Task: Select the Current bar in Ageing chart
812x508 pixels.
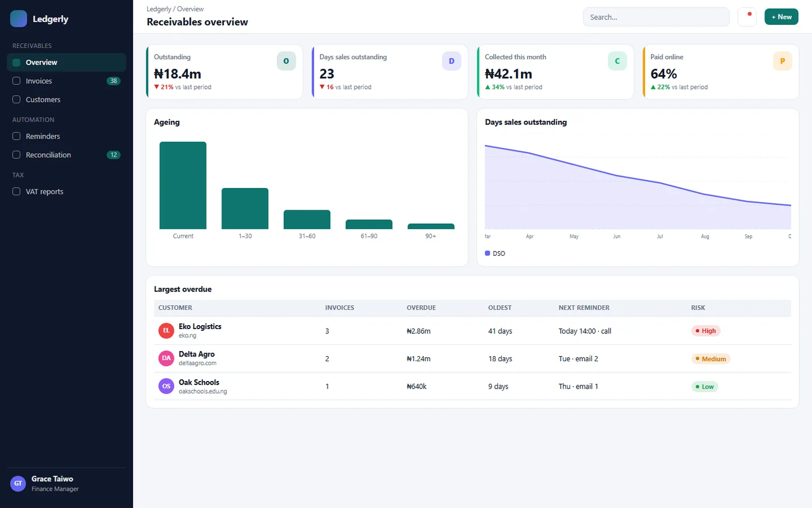Action: coord(183,185)
